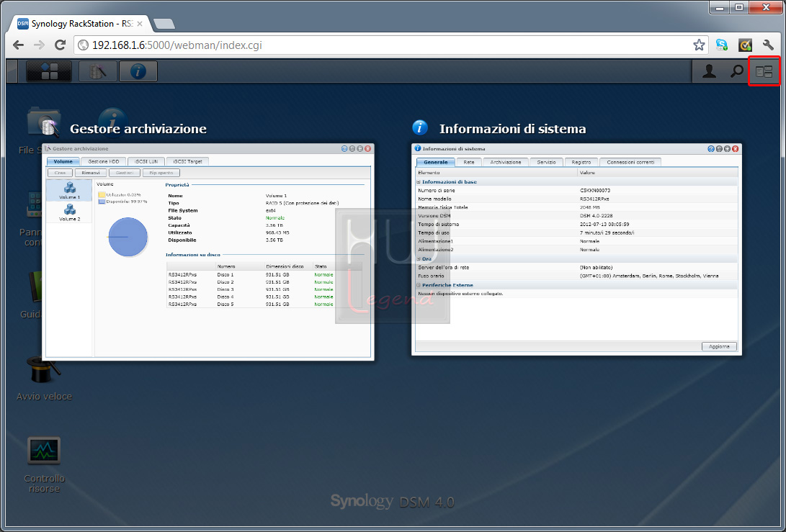Open the DSM main menu button
The image size is (786, 532).
click(x=48, y=71)
